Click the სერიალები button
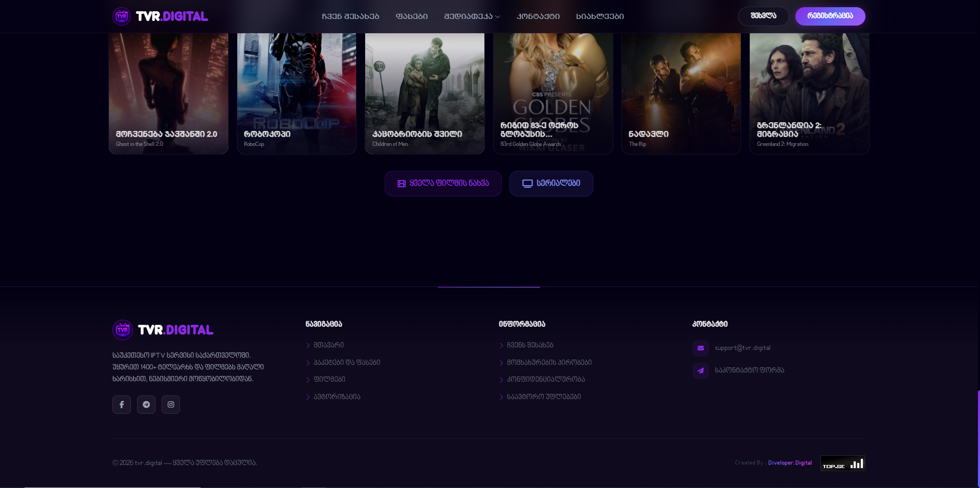 point(551,184)
